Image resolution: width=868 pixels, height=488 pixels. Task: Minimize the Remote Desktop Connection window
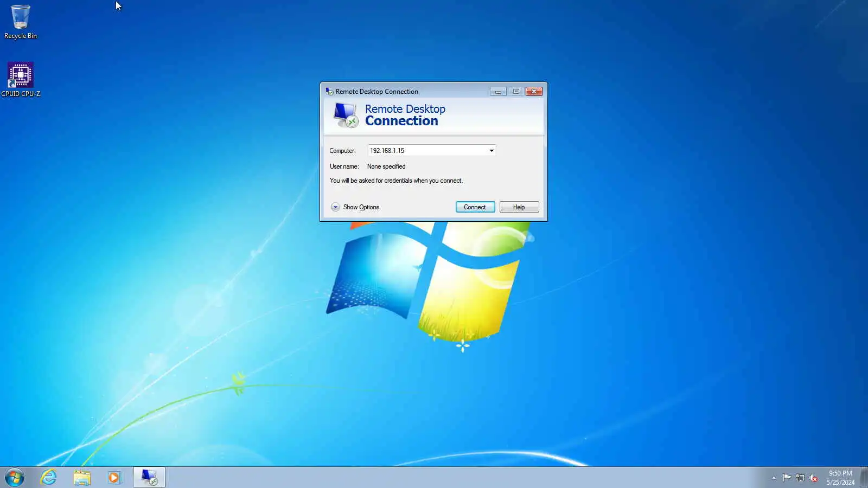(498, 92)
